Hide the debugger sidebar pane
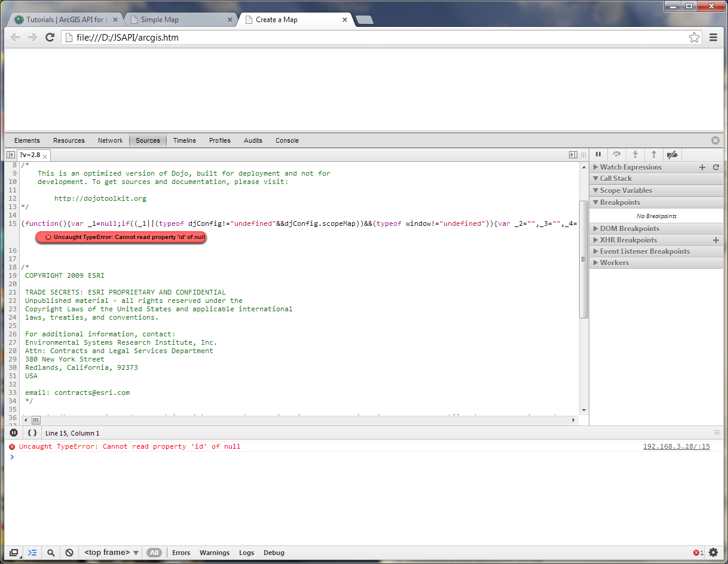This screenshot has height=564, width=728. coord(573,155)
